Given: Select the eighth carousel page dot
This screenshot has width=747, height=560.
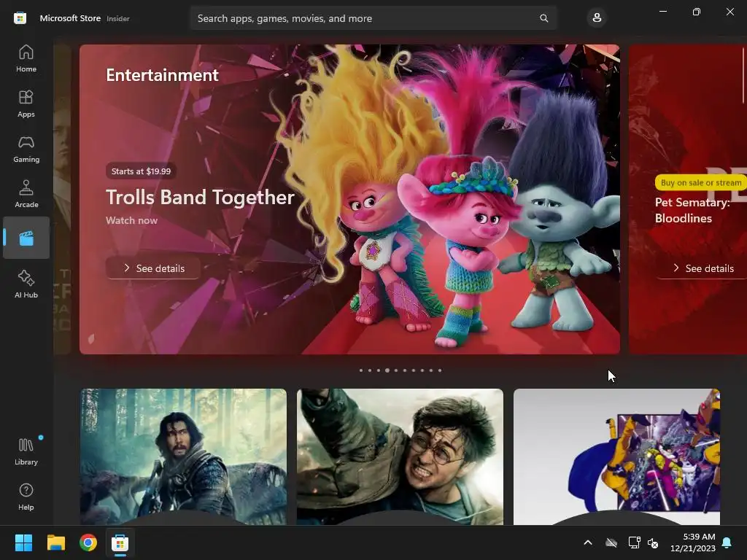Looking at the screenshot, I should coord(422,370).
